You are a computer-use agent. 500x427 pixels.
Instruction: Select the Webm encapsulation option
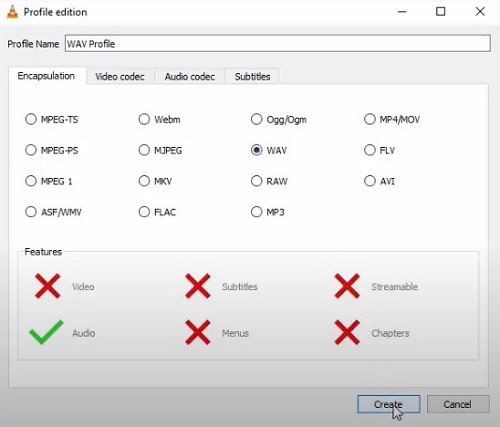[144, 119]
